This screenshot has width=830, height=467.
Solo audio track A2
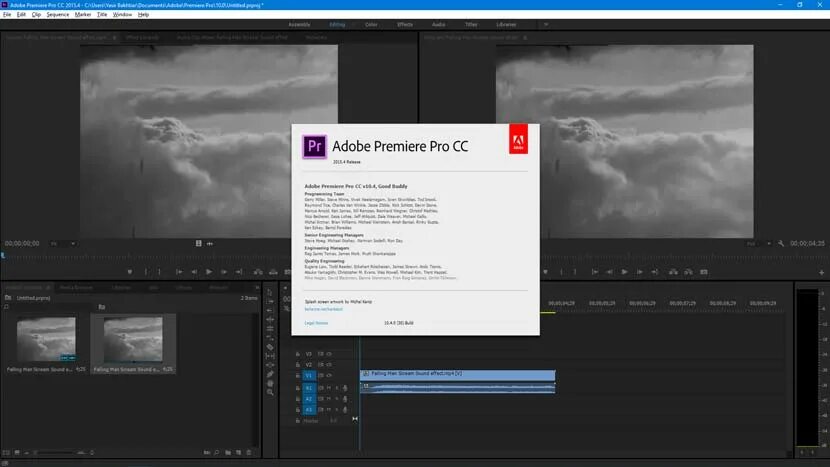(x=337, y=399)
